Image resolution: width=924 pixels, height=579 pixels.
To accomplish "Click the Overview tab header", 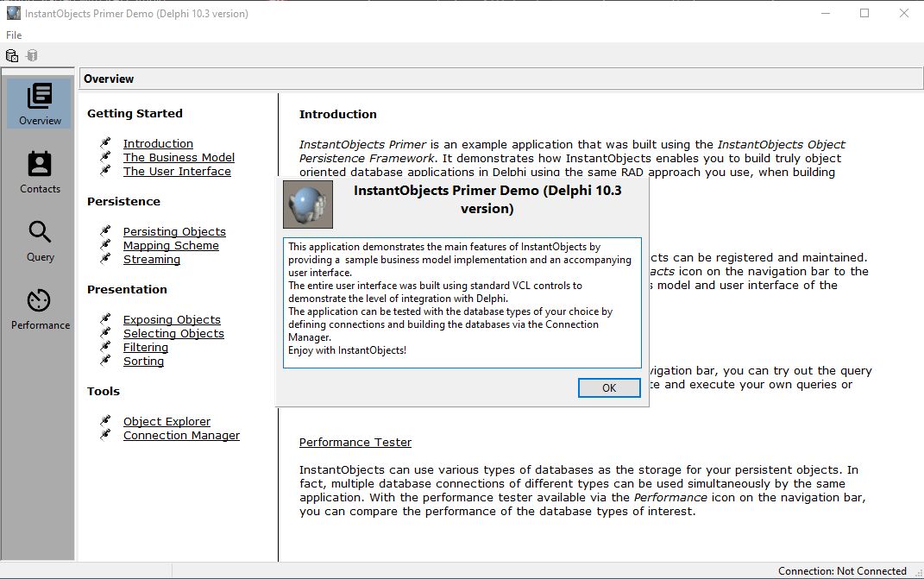I will click(x=108, y=79).
